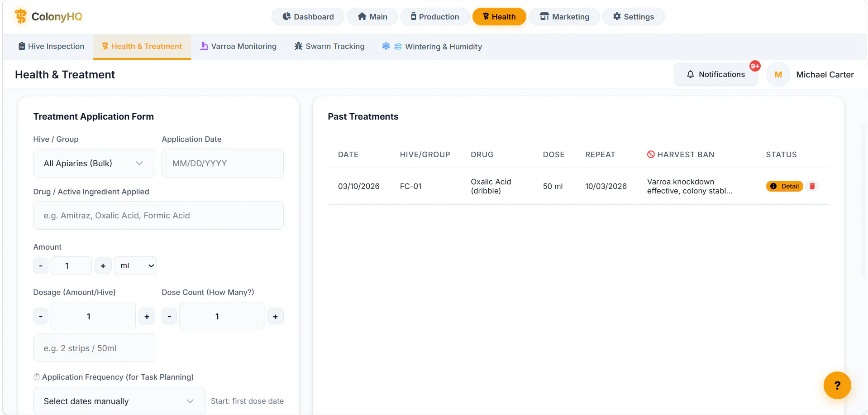The image size is (868, 415).
Task: Click the DATE column header
Action: point(348,154)
